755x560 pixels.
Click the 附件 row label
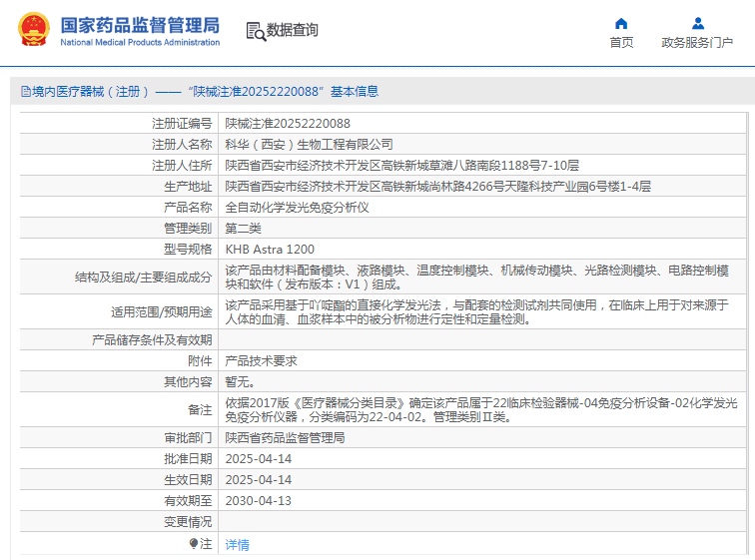click(200, 360)
